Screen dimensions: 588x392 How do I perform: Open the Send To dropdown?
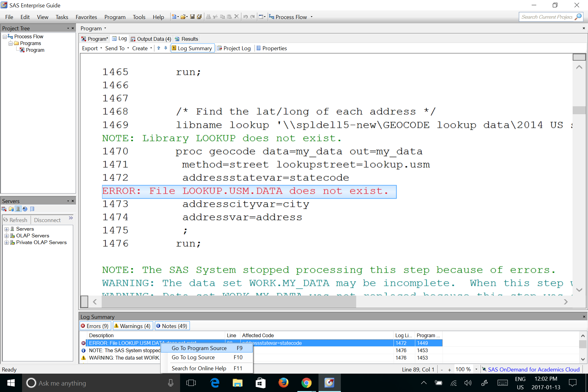pyautogui.click(x=117, y=48)
